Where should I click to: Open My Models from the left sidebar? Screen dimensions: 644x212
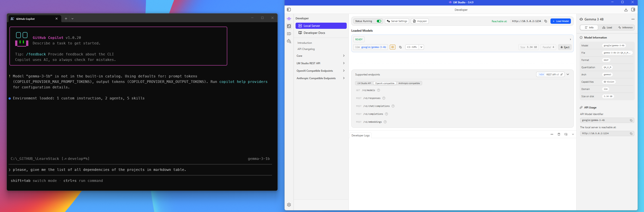pyautogui.click(x=289, y=34)
